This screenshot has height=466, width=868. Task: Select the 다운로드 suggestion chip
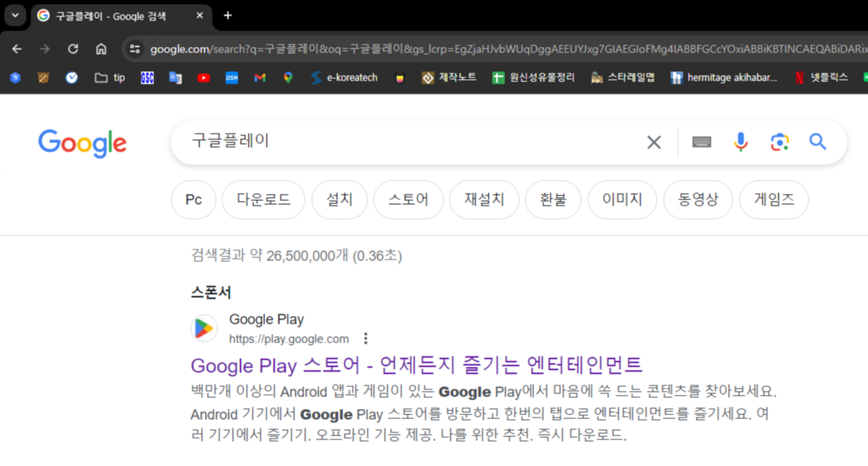point(264,200)
